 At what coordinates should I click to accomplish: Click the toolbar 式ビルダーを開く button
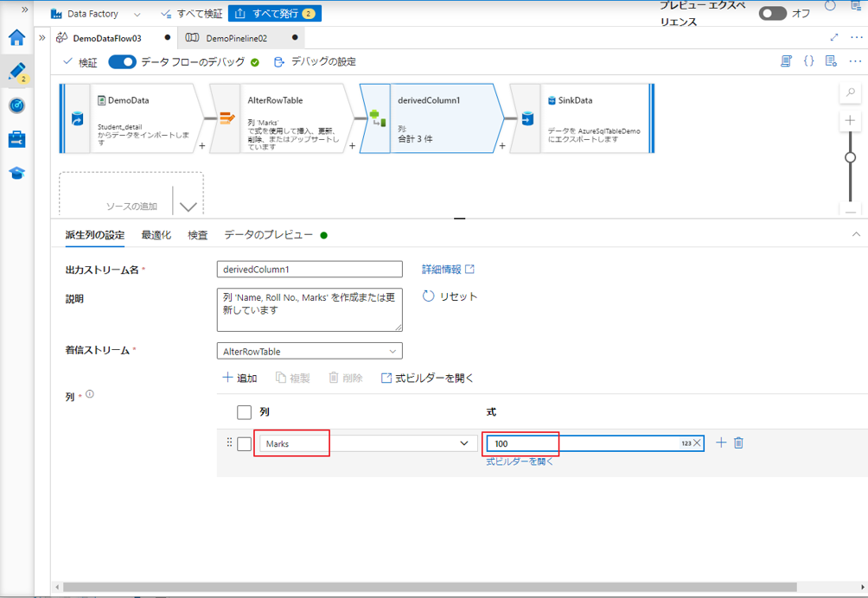coord(427,379)
